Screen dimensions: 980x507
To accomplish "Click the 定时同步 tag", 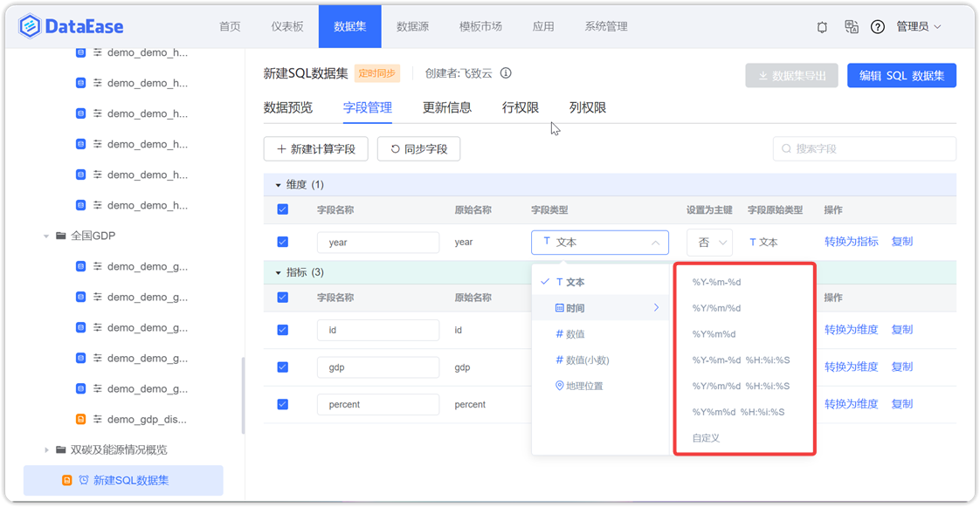I will coord(376,73).
